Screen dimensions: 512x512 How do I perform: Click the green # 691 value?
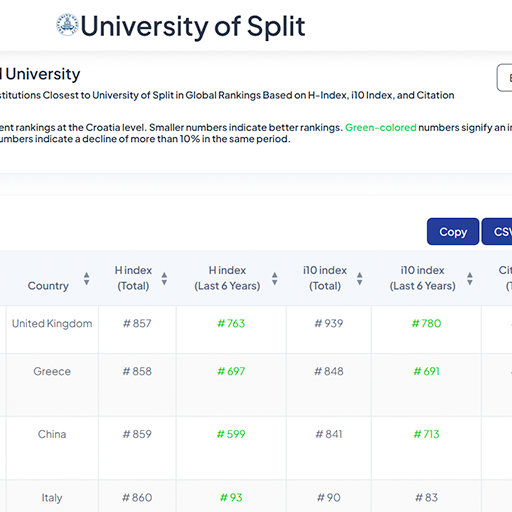(x=426, y=371)
